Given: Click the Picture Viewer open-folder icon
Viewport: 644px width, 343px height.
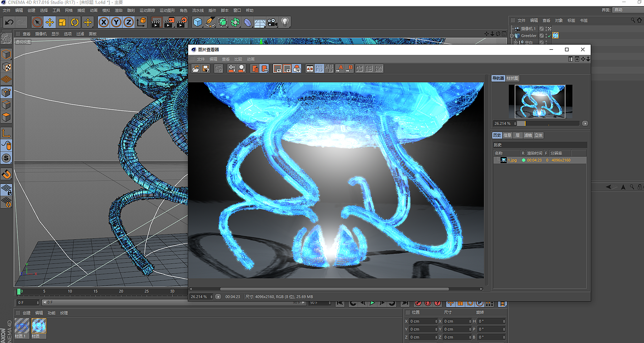Looking at the screenshot, I should click(196, 68).
